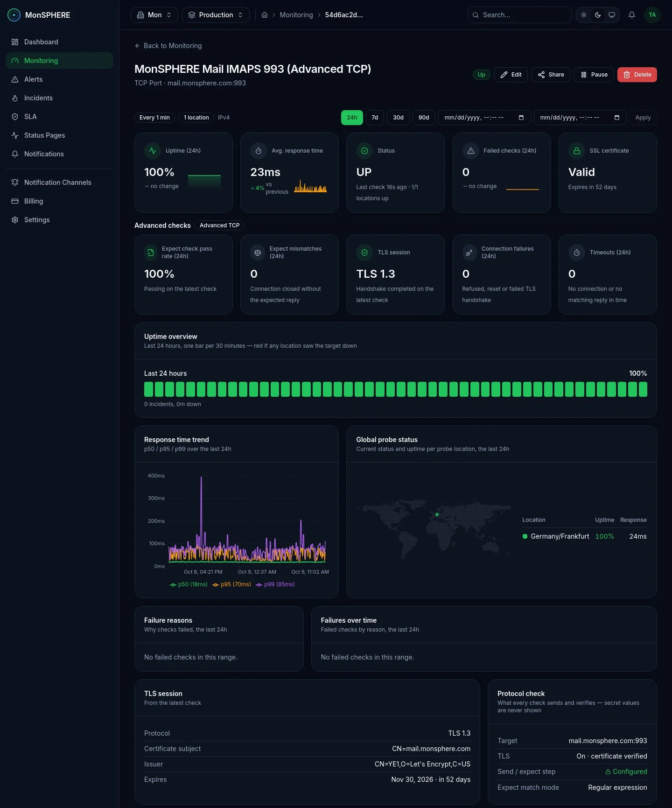Viewport: 672px width, 808px height.
Task: Select Monitoring in the sidebar
Action: [x=59, y=61]
